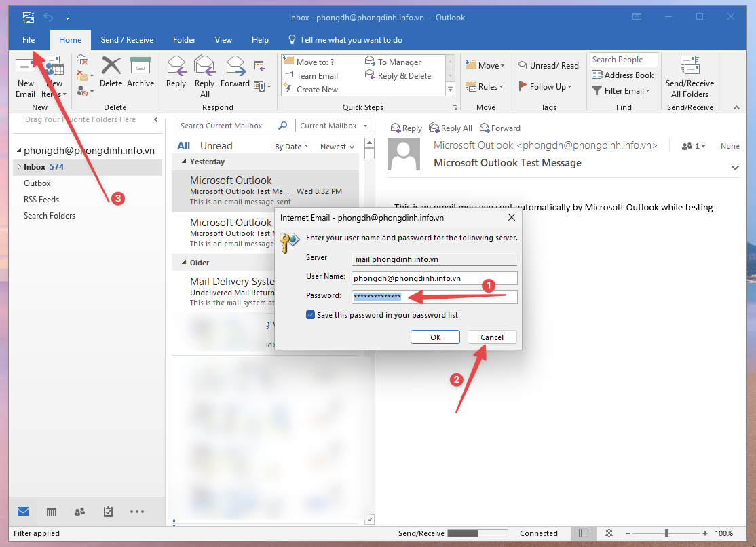Viewport: 756px width, 547px height.
Task: Select the Outbox folder
Action: tap(37, 183)
